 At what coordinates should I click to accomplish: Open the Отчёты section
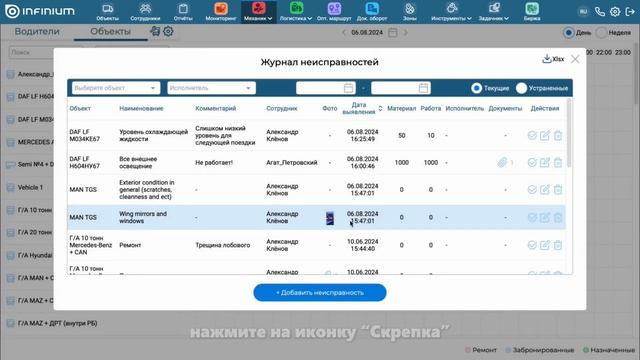pos(183,12)
